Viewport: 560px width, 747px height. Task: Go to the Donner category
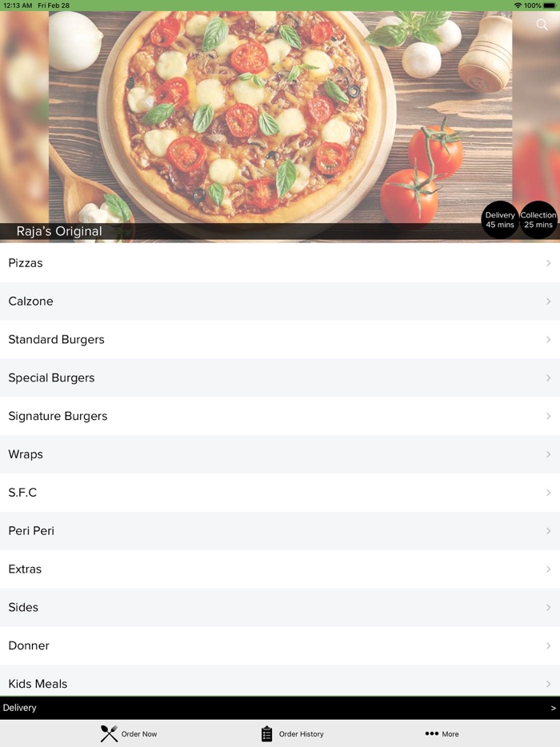(280, 646)
